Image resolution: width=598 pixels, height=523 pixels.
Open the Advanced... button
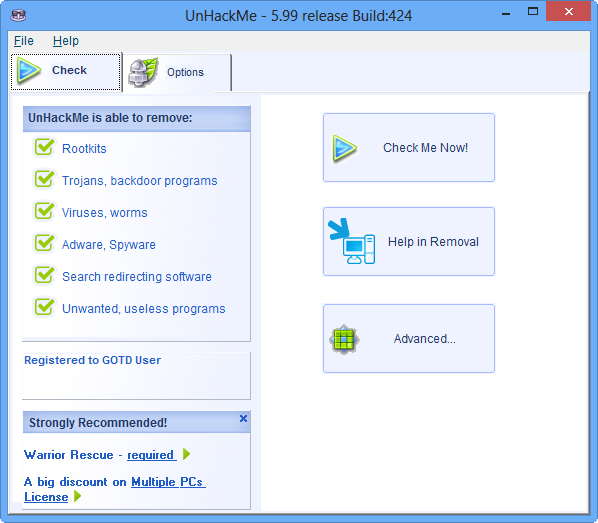(x=409, y=339)
